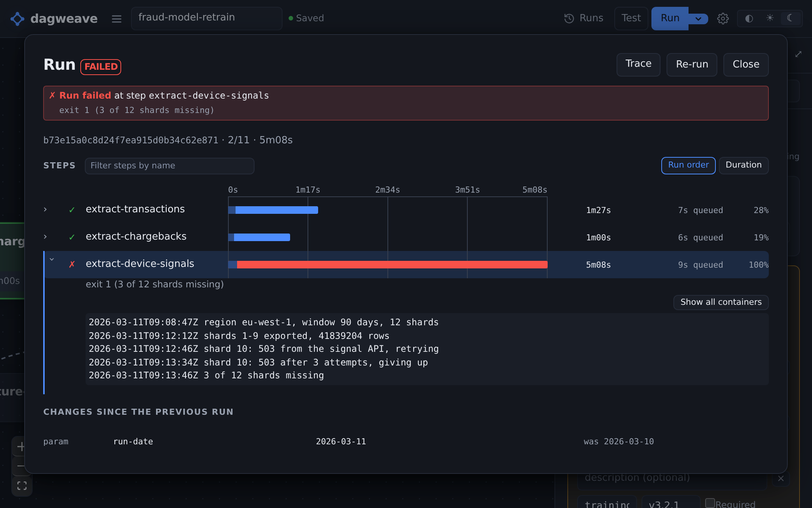
Task: Expand the extract-chargebacks step
Action: pos(45,237)
